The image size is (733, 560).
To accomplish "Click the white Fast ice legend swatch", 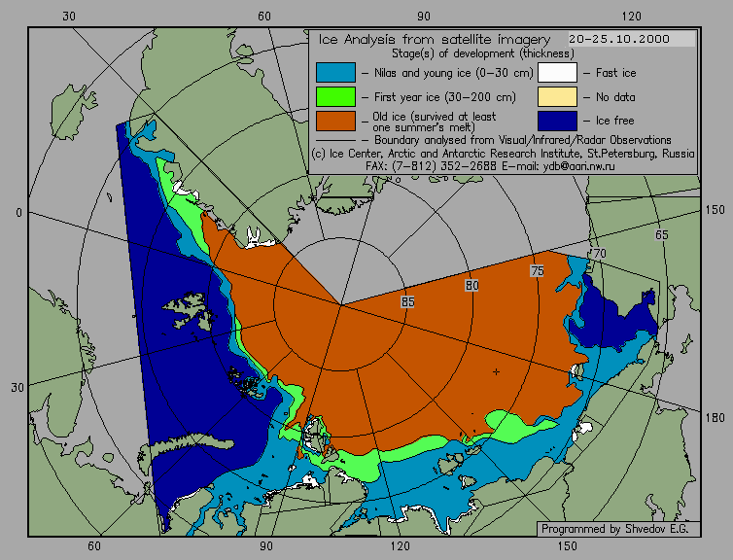I will pyautogui.click(x=557, y=73).
